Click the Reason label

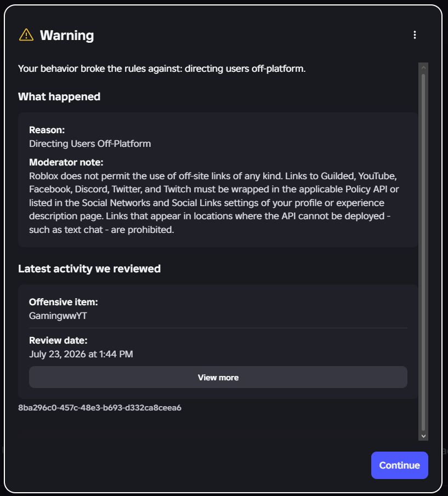(x=47, y=130)
